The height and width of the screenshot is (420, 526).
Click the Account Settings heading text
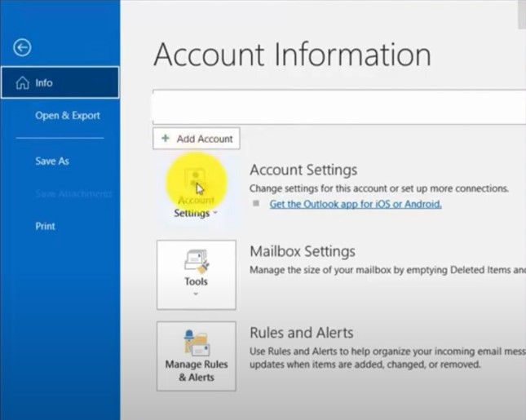click(303, 170)
